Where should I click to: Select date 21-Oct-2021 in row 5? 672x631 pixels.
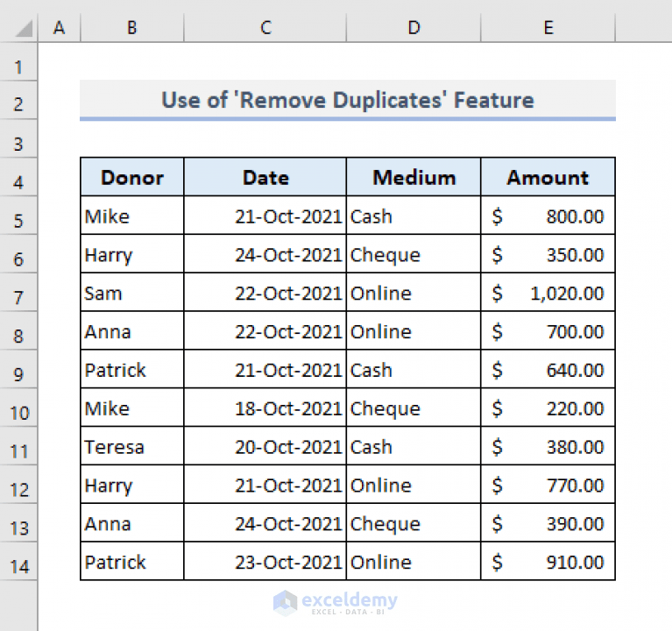265,216
